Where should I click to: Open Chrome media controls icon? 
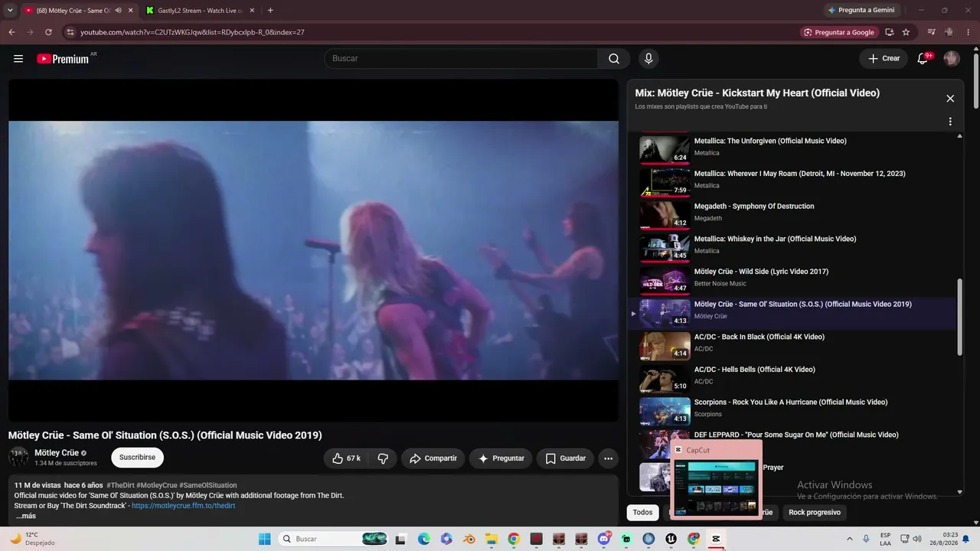tap(931, 32)
